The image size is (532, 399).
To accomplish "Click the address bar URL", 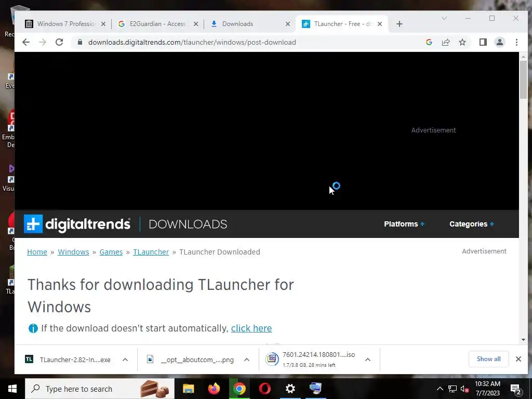I will tap(192, 42).
